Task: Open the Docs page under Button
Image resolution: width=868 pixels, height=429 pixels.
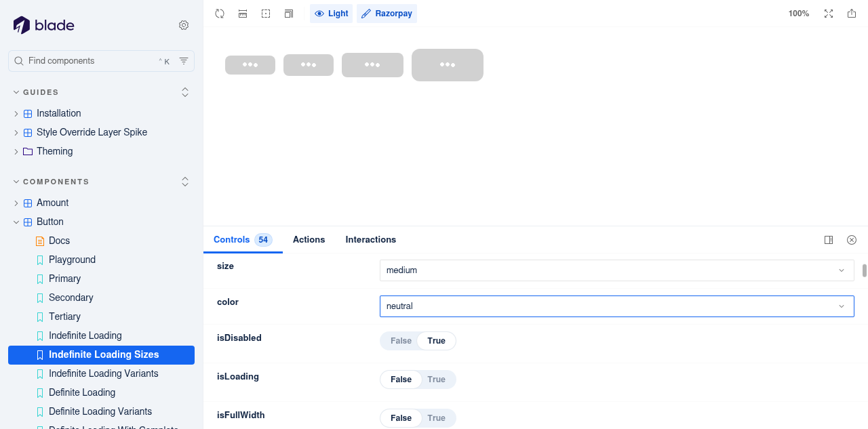Action: 59,241
